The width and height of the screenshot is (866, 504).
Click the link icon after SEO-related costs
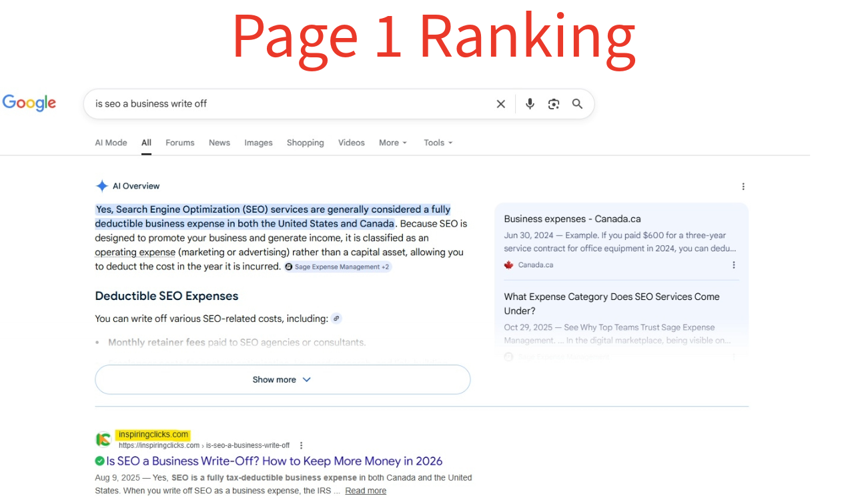pyautogui.click(x=336, y=319)
